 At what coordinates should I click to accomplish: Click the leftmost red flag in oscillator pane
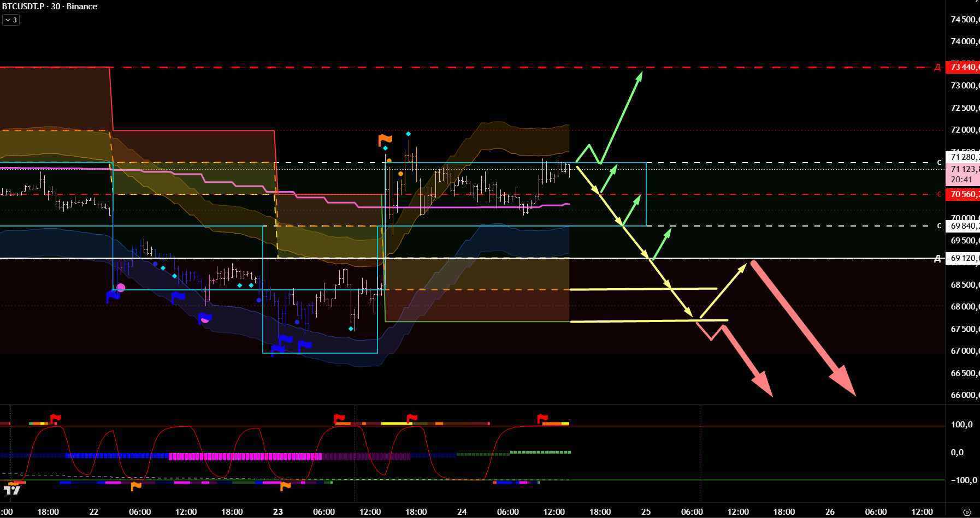click(55, 419)
